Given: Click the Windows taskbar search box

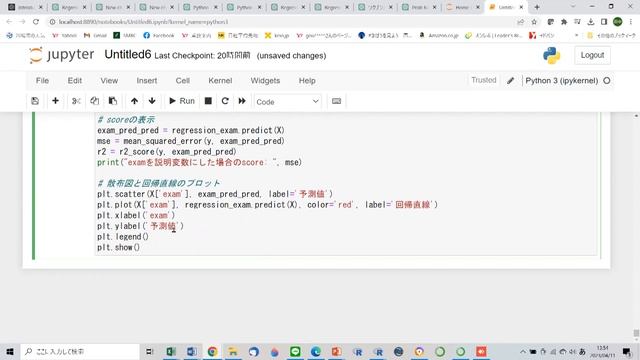Looking at the screenshot, I should pos(80,351).
